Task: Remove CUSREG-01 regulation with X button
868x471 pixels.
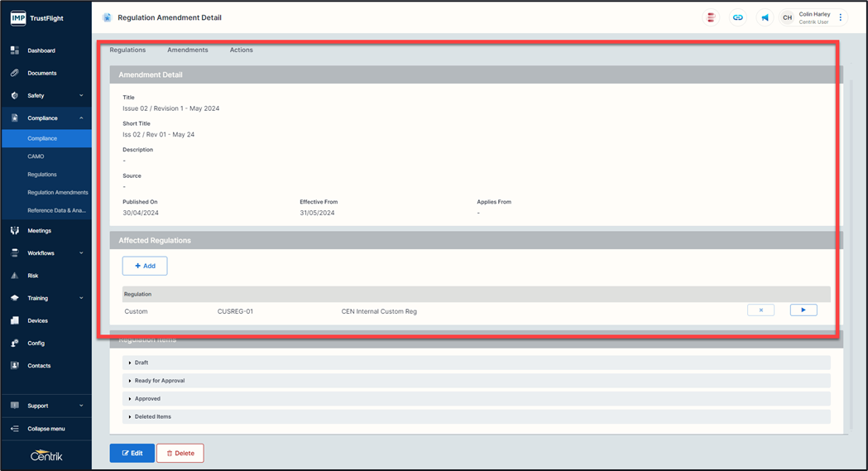Action: pyautogui.click(x=760, y=310)
